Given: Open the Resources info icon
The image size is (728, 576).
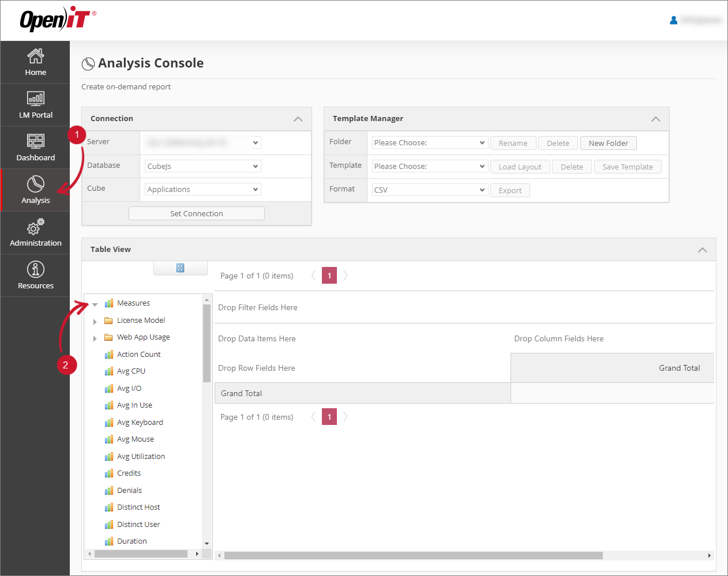Looking at the screenshot, I should pyautogui.click(x=35, y=270).
